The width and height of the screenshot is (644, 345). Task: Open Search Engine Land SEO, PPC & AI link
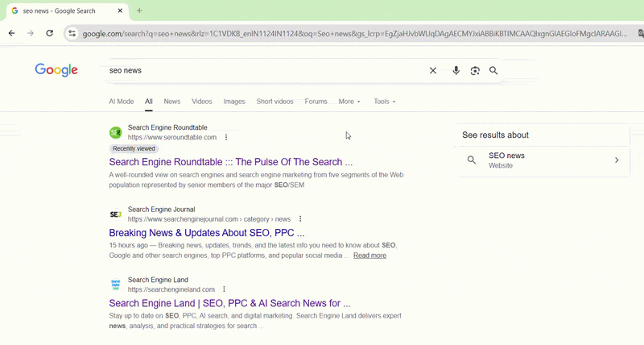(x=230, y=303)
